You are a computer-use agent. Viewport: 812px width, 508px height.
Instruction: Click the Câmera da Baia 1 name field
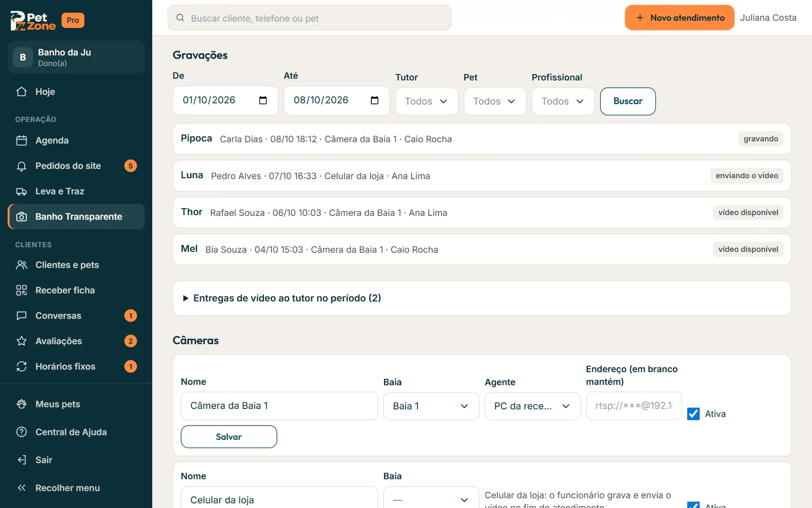tap(279, 406)
